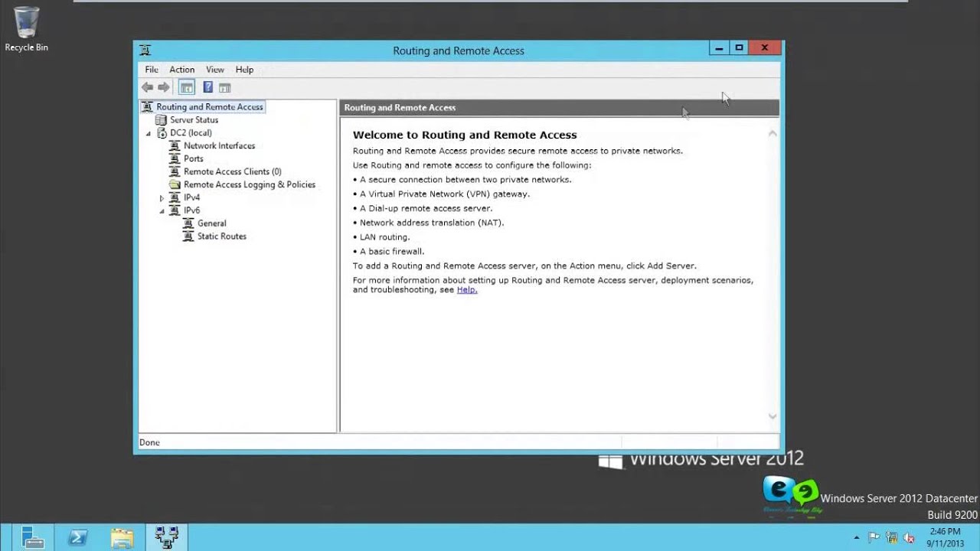The image size is (980, 551).
Task: Click the "A basic firewall." bullet text
Action: coord(392,251)
